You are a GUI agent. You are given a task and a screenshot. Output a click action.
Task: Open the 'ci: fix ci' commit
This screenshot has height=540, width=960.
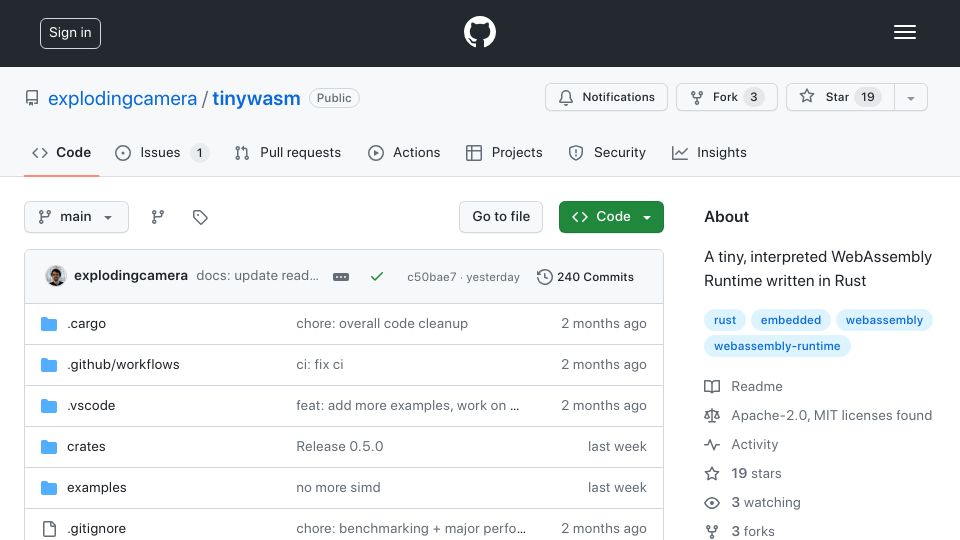pyautogui.click(x=320, y=364)
